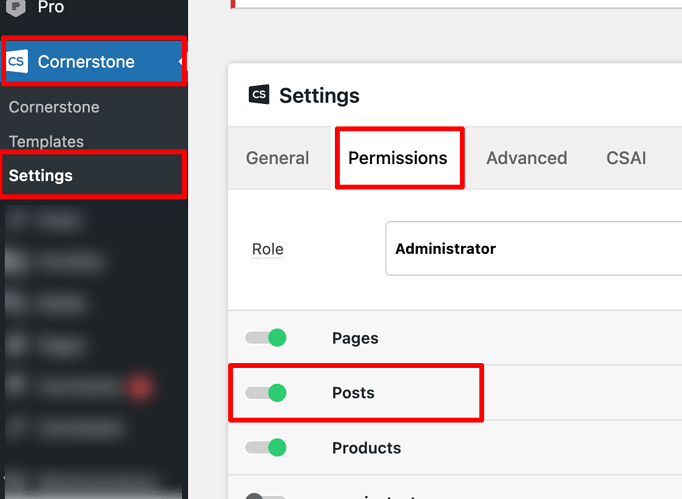Click the red notification badge in sidebar
The image size is (682, 499).
pos(139,386)
